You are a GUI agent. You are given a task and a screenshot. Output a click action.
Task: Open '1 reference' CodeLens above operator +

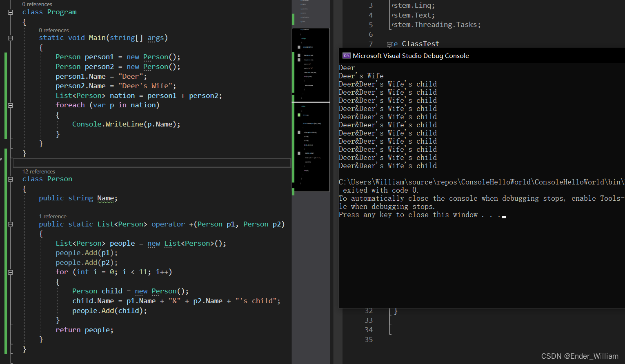click(x=53, y=217)
